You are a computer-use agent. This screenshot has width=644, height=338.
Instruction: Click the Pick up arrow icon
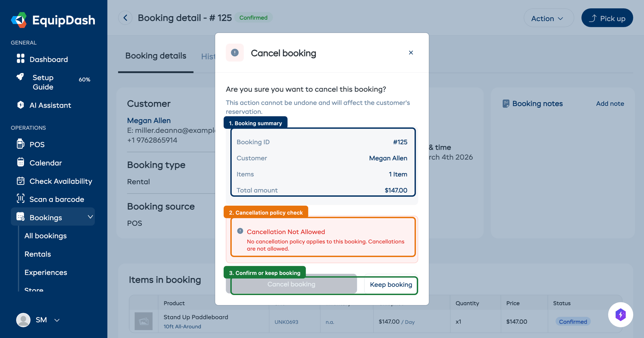click(x=593, y=18)
